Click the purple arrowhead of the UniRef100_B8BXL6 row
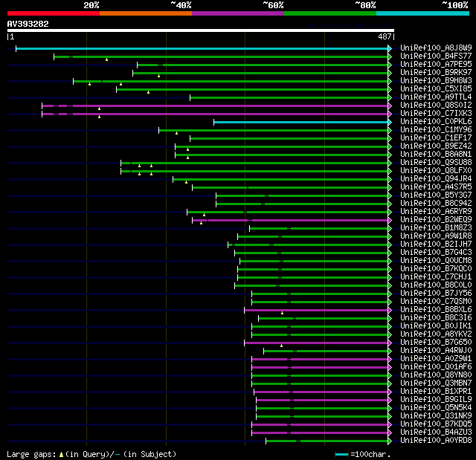 pos(390,311)
